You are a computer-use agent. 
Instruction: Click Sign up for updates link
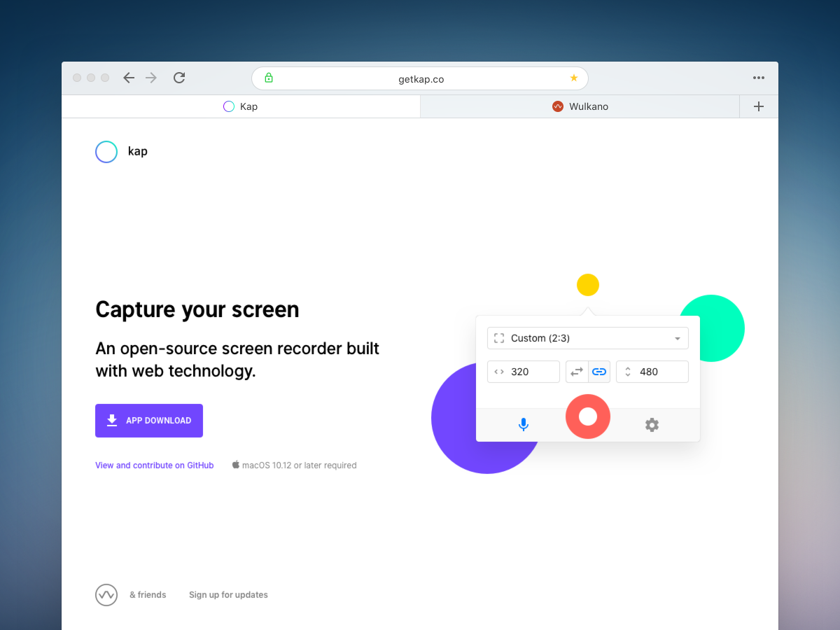point(228,595)
